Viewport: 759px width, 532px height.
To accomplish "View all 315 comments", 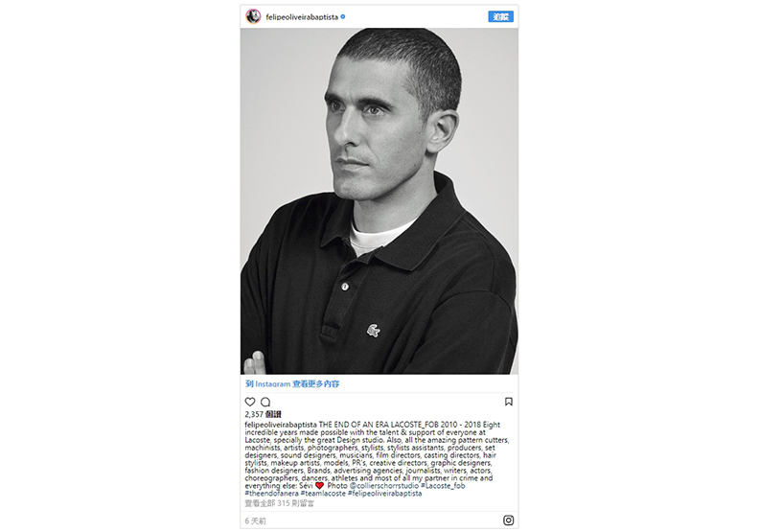I will (x=279, y=503).
